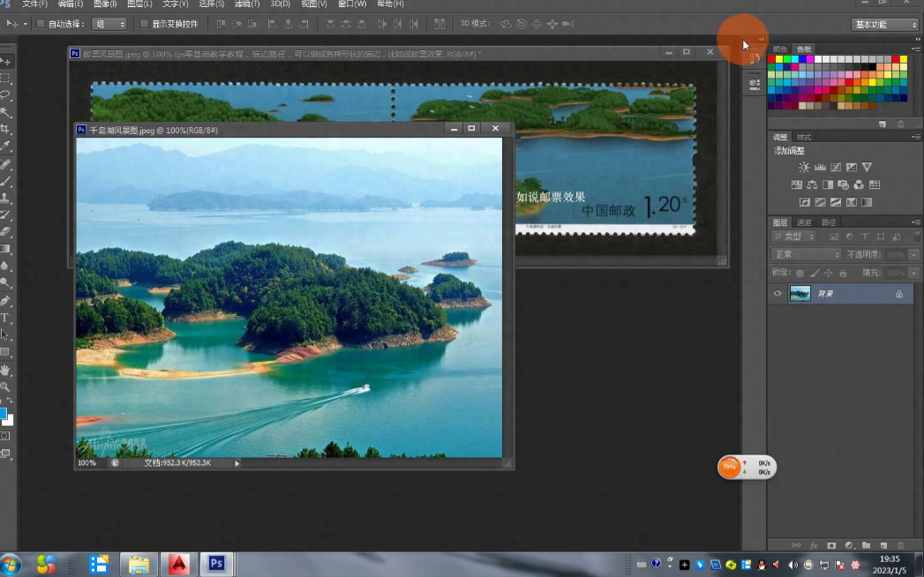This screenshot has width=924, height=577.
Task: Open the 正常 blend mode dropdown
Action: tap(806, 255)
